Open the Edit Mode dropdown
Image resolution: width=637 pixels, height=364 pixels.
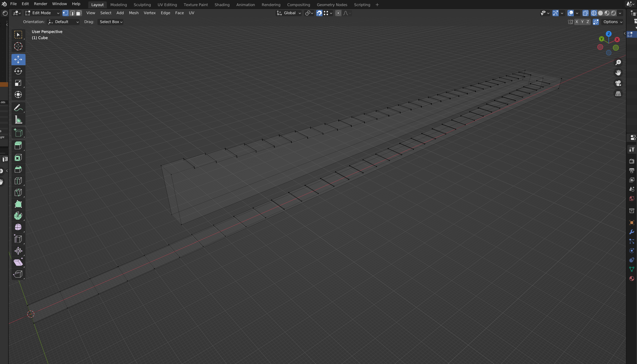point(42,13)
